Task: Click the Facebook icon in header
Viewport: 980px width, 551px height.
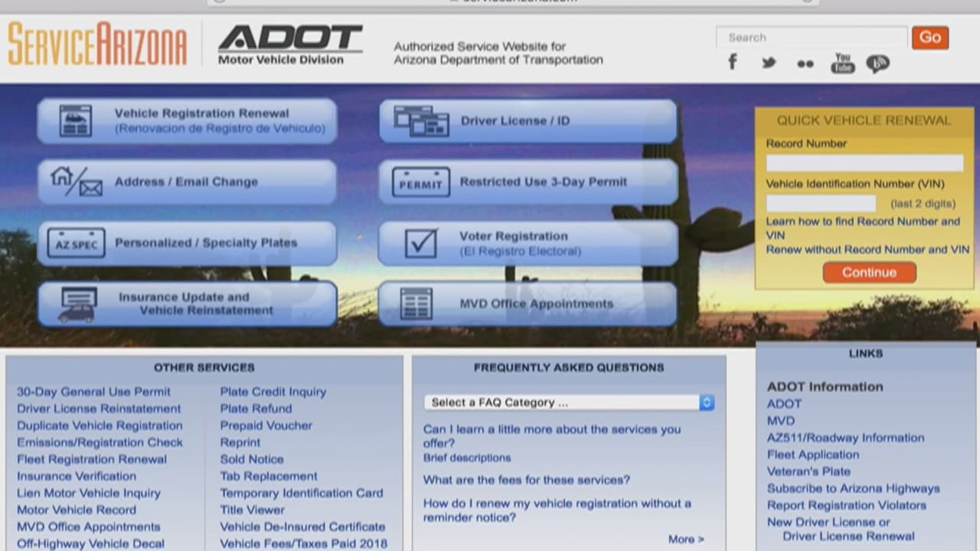Action: 733,63
